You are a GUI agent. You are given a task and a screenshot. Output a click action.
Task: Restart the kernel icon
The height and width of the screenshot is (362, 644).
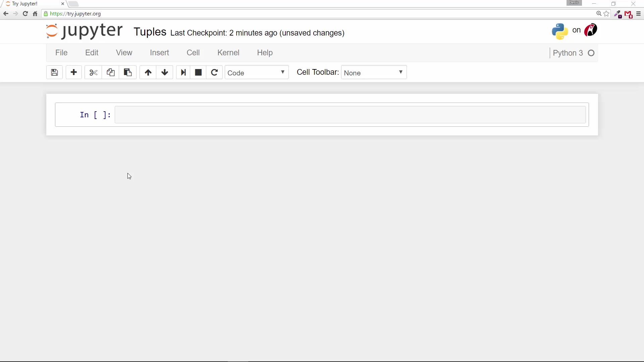[x=214, y=72]
